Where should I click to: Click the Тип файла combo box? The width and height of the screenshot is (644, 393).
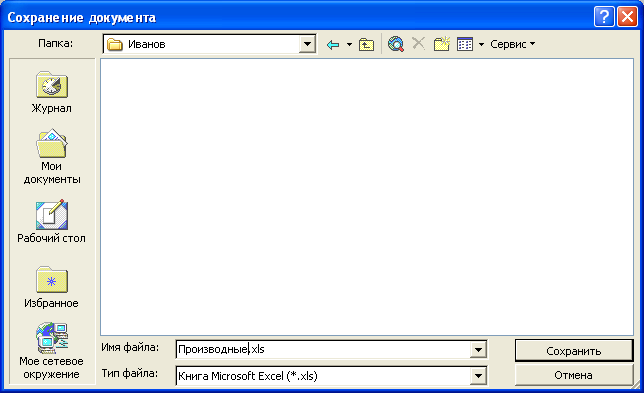331,376
